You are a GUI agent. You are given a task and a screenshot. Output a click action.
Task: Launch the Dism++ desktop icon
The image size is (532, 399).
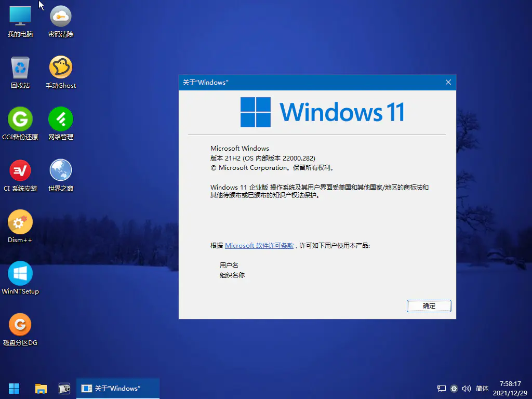pos(20,222)
